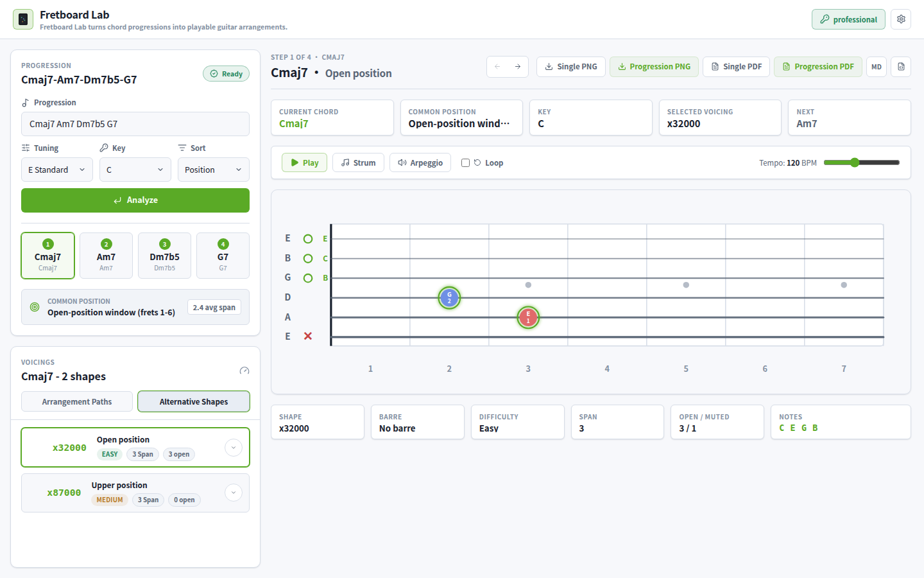
Task: Advance to the next step arrow
Action: click(x=518, y=67)
